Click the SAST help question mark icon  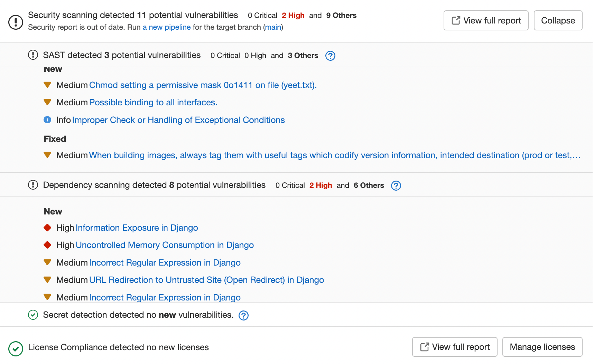(330, 56)
